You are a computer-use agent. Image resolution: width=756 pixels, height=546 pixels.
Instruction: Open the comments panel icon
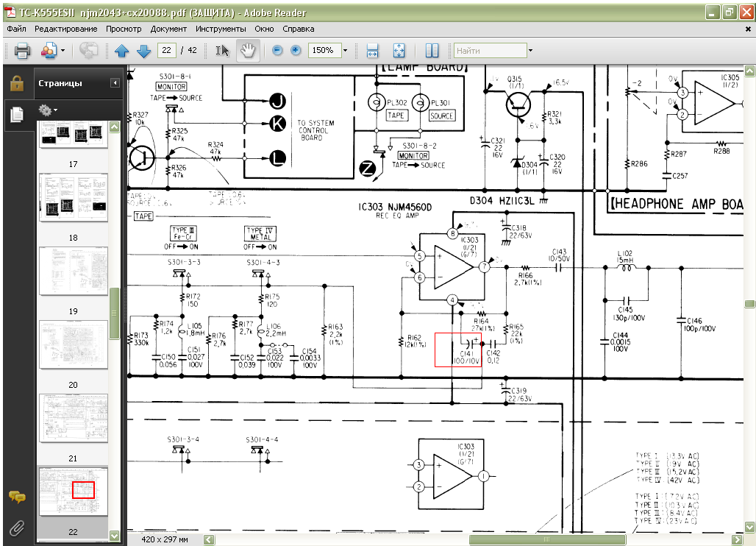pos(16,497)
